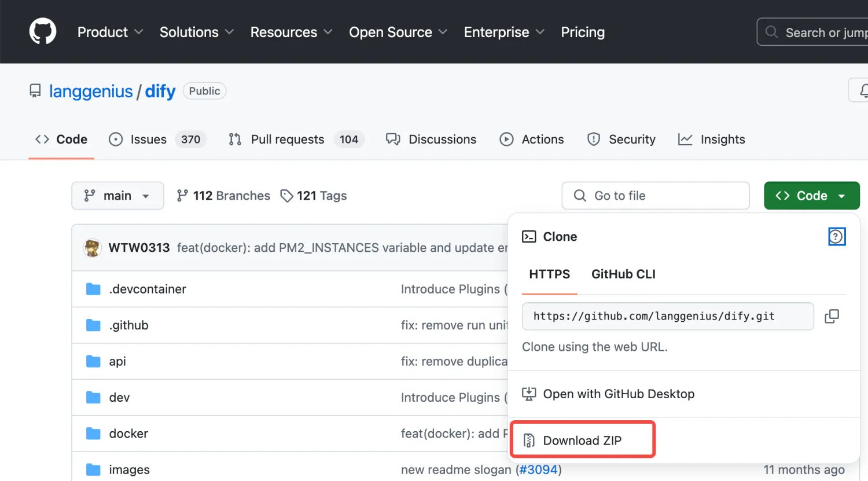868x481 pixels.
Task: Go to the Pull requests tab
Action: pyautogui.click(x=287, y=139)
